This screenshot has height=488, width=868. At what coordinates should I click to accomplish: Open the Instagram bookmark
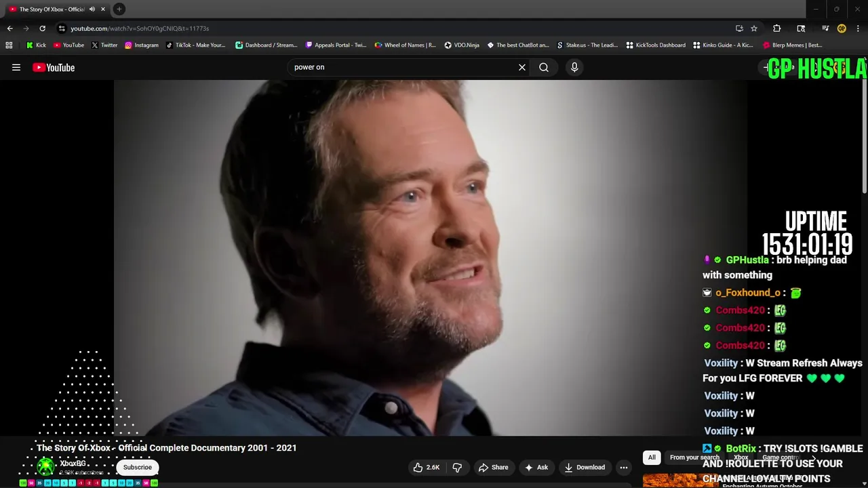coord(141,45)
